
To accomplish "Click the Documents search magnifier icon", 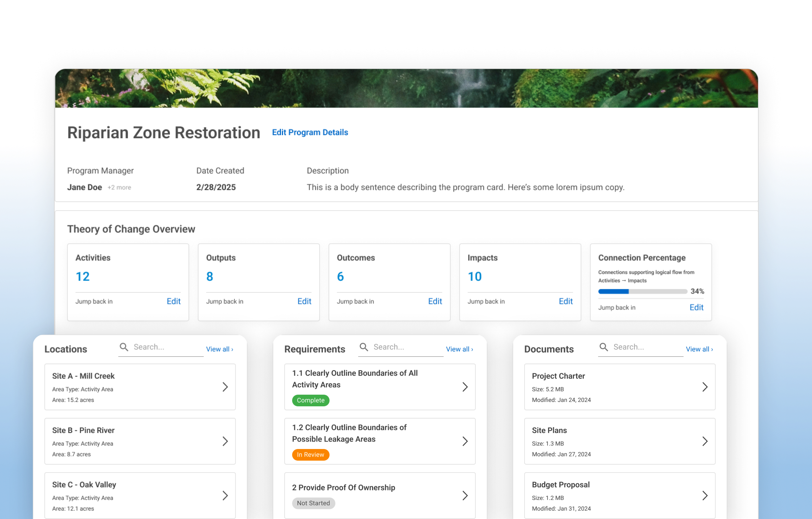I will (604, 347).
